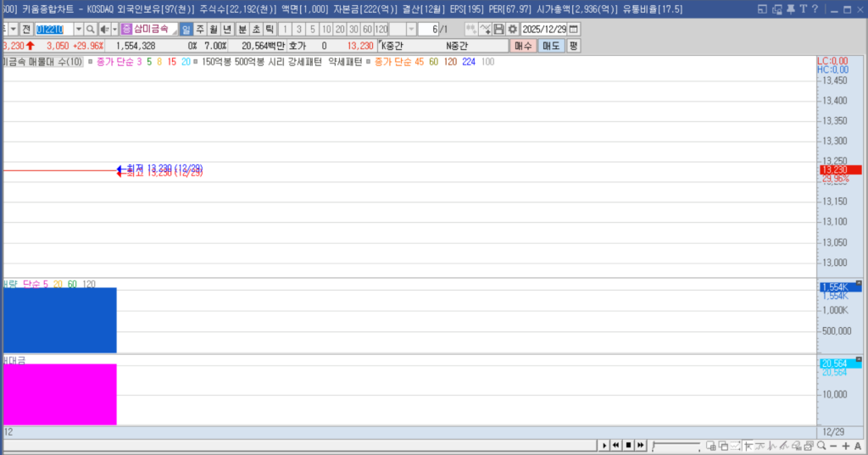The image size is (868, 455).
Task: Click the zoom-in plus icon at bottom
Action: click(x=845, y=446)
